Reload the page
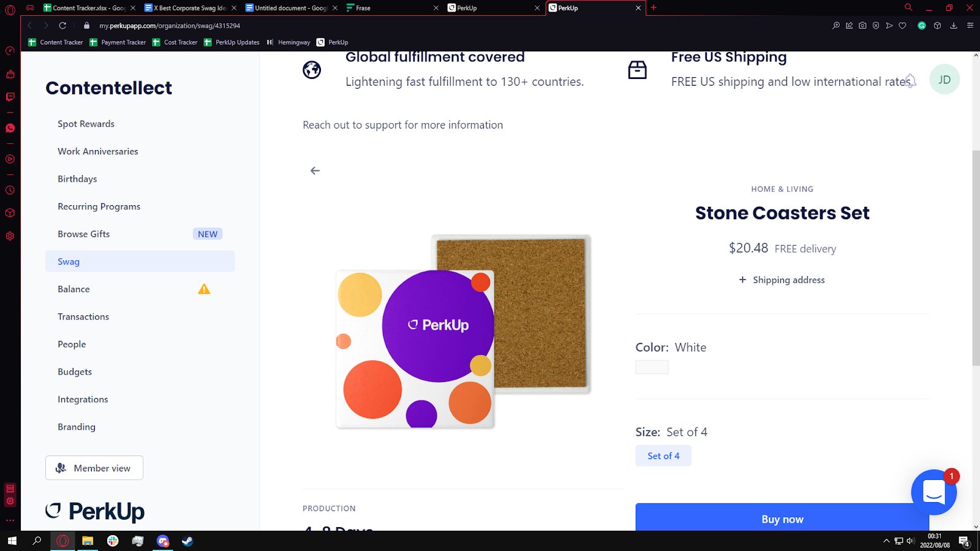Viewport: 980px width, 551px height. tap(62, 26)
